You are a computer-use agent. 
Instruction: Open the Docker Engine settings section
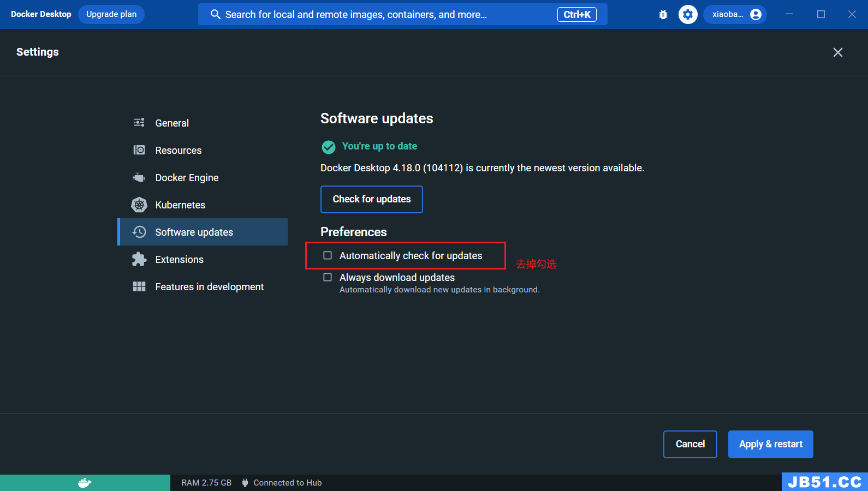pyautogui.click(x=203, y=177)
